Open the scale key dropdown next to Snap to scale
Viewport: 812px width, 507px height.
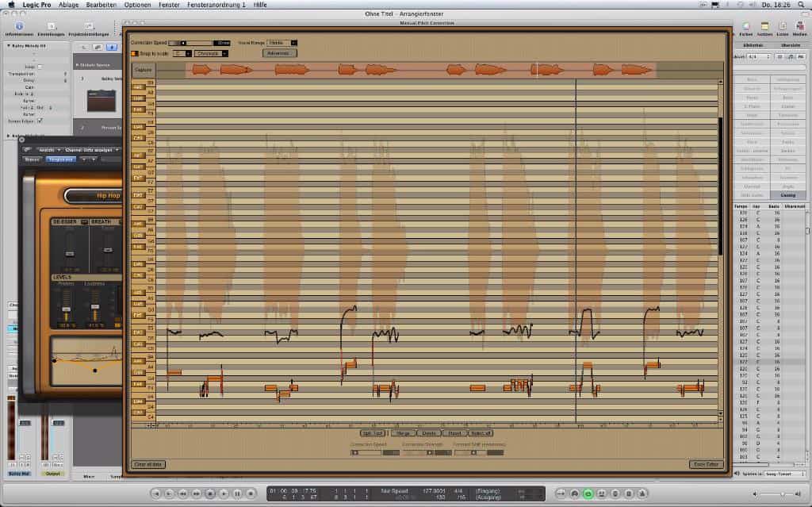182,53
